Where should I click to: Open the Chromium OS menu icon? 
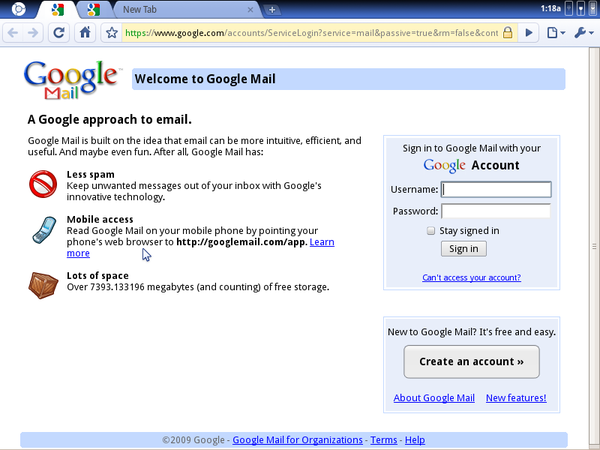point(18,9)
